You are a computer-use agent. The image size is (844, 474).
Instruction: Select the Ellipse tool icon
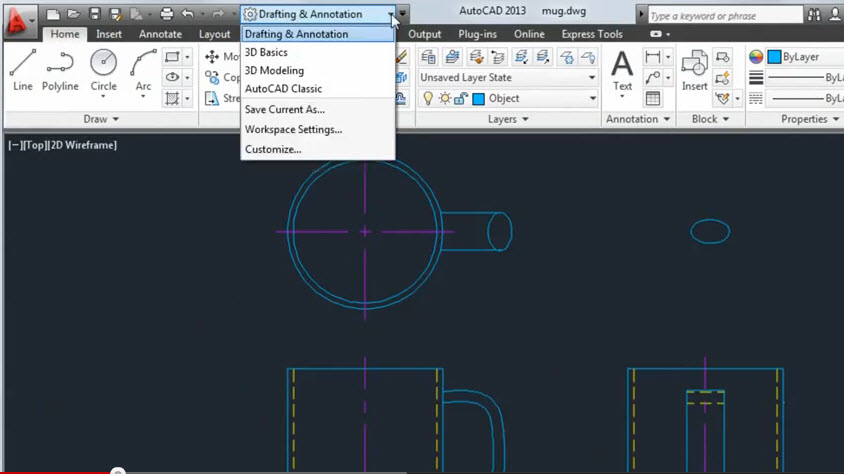pos(172,77)
